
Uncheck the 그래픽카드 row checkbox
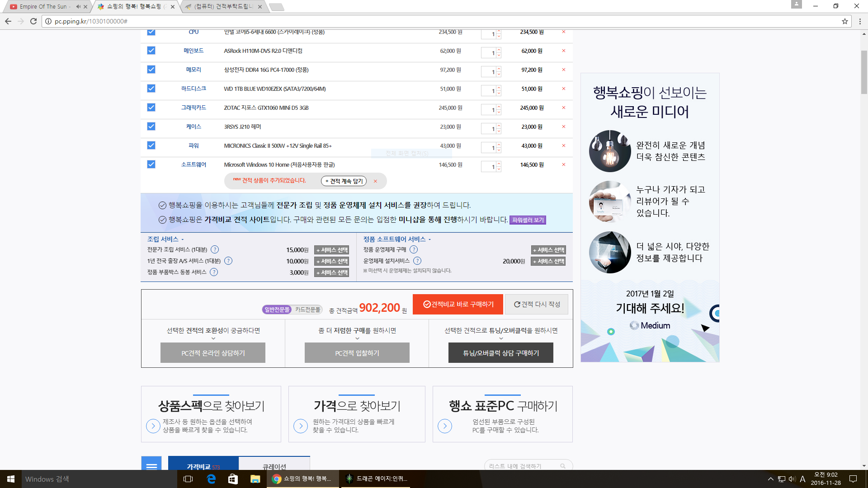pyautogui.click(x=151, y=108)
